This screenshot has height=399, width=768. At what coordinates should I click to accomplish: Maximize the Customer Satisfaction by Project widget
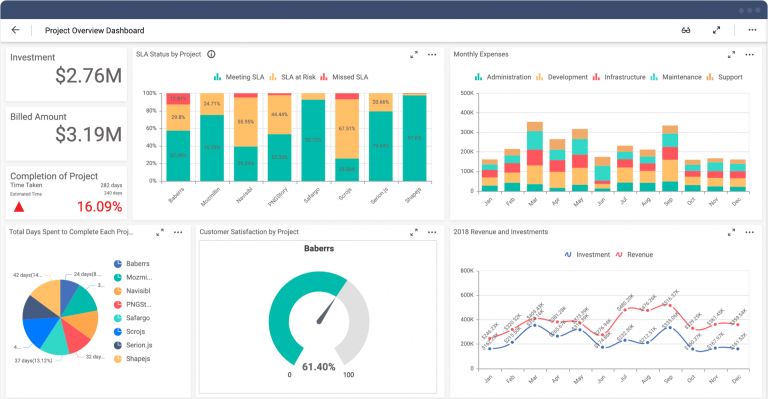(x=414, y=233)
